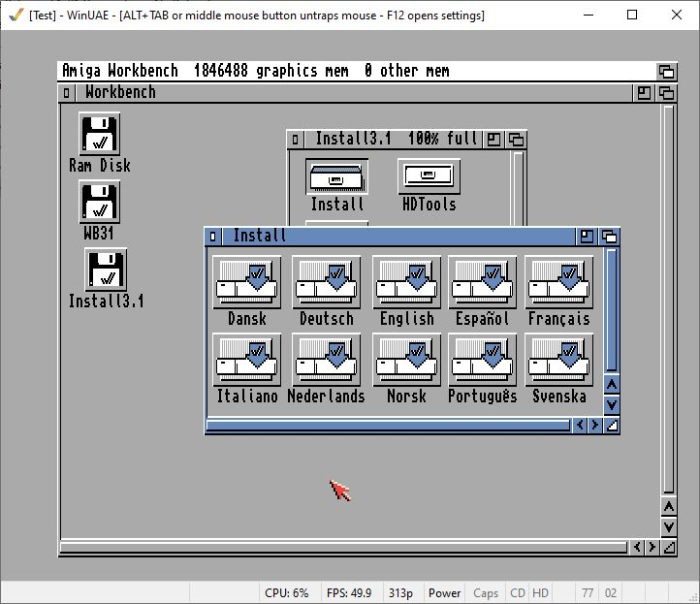Screen dimensions: 700x604
Task: Click the Workbench window horizontal scrollbar
Action: click(x=344, y=547)
